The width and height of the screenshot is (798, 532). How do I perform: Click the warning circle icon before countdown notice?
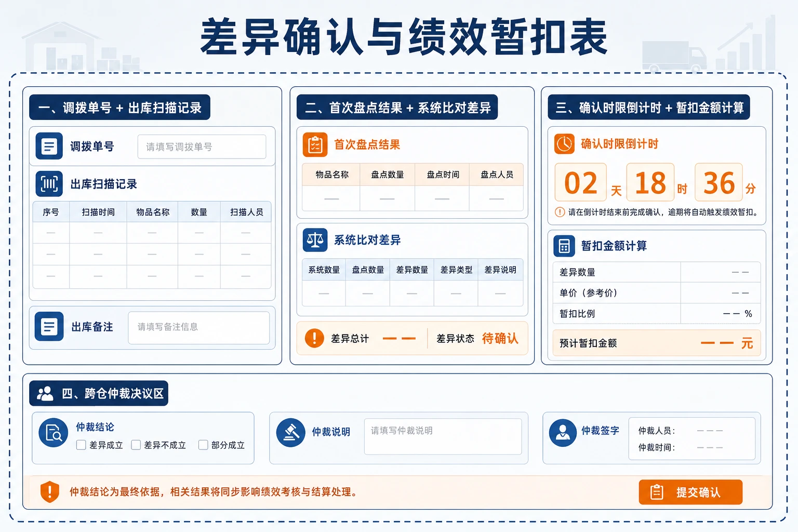click(560, 212)
